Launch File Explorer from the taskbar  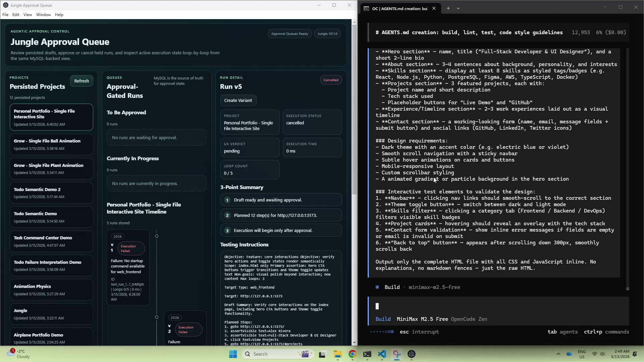[x=337, y=354]
